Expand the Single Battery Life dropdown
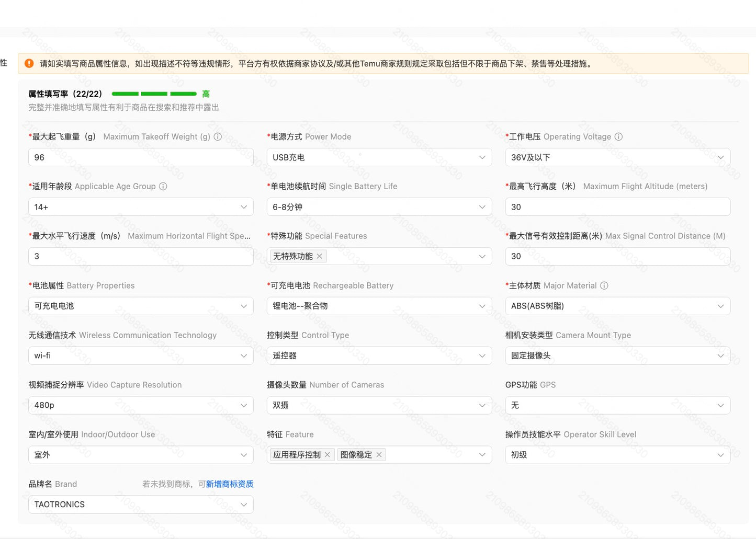756x539 pixels. (x=379, y=207)
